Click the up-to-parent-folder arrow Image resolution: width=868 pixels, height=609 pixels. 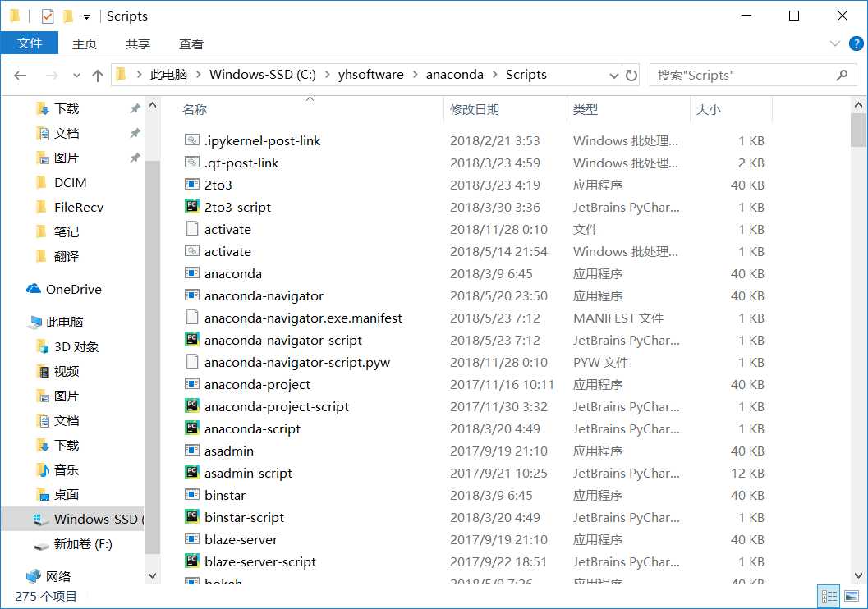[98, 75]
